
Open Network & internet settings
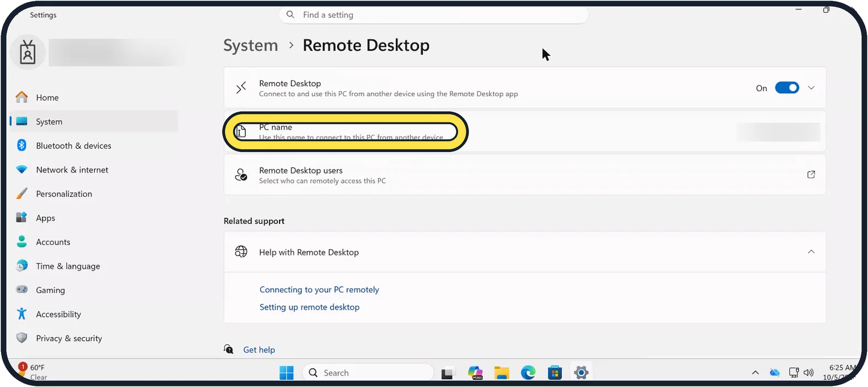pos(93,170)
